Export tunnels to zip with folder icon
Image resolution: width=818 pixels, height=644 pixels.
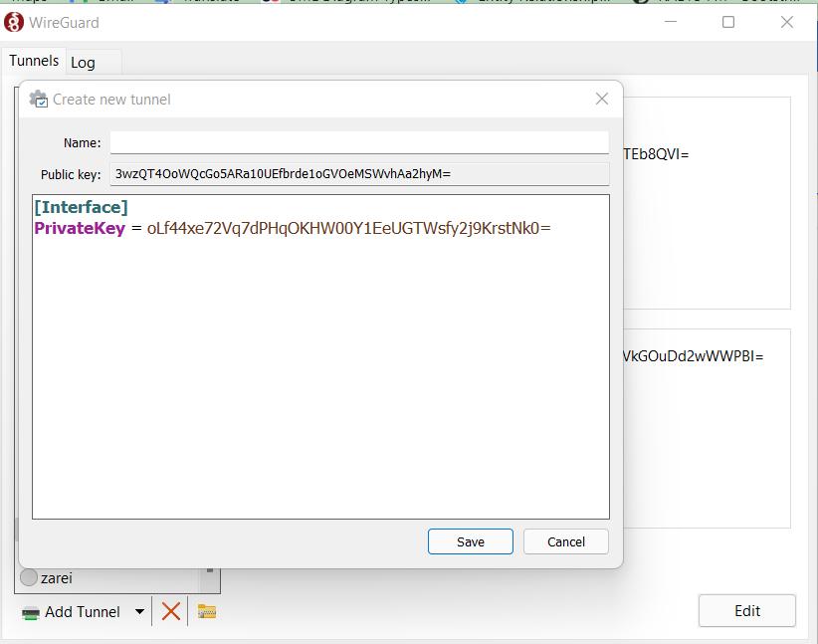(207, 611)
